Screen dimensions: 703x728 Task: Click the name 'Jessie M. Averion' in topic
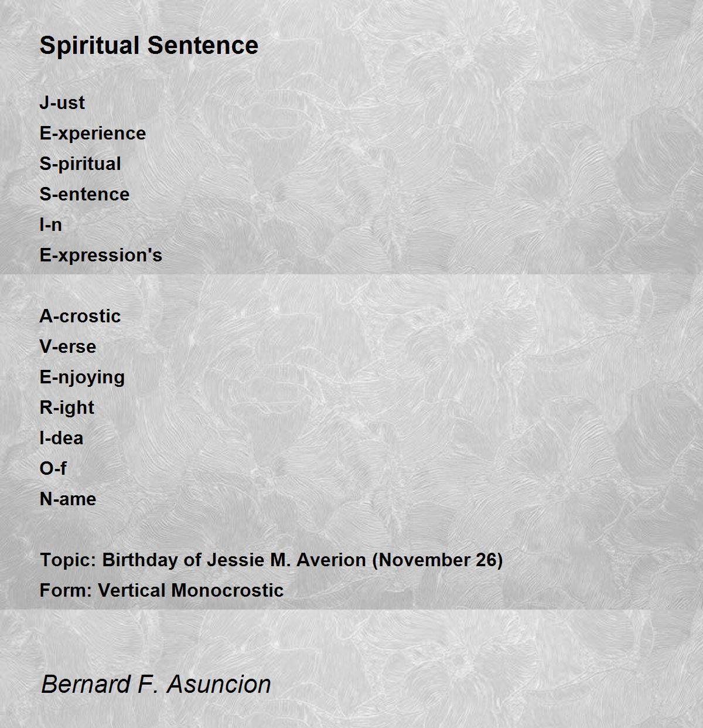[x=286, y=560]
